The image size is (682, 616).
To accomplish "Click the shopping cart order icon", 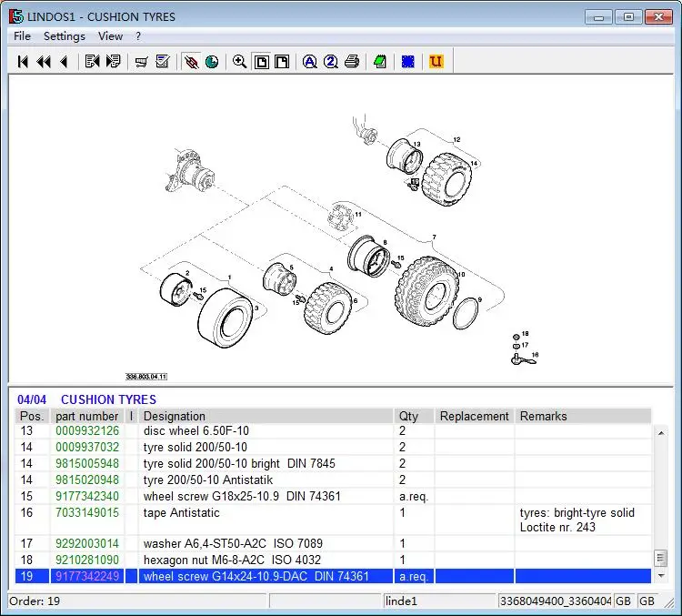I will click(x=142, y=62).
